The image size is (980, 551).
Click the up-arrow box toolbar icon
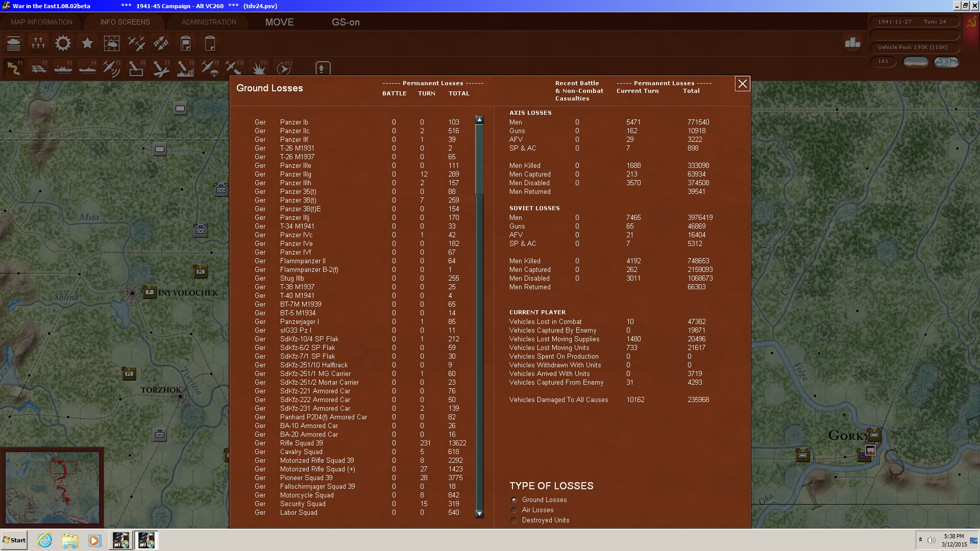pos(322,68)
